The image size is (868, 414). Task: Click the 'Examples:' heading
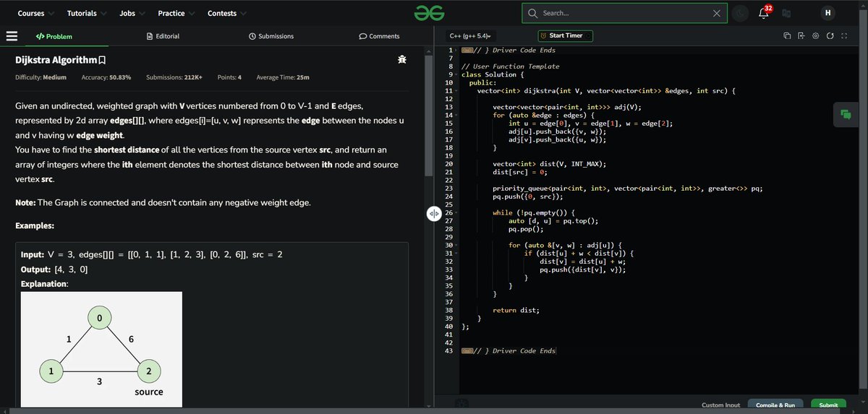pos(35,226)
